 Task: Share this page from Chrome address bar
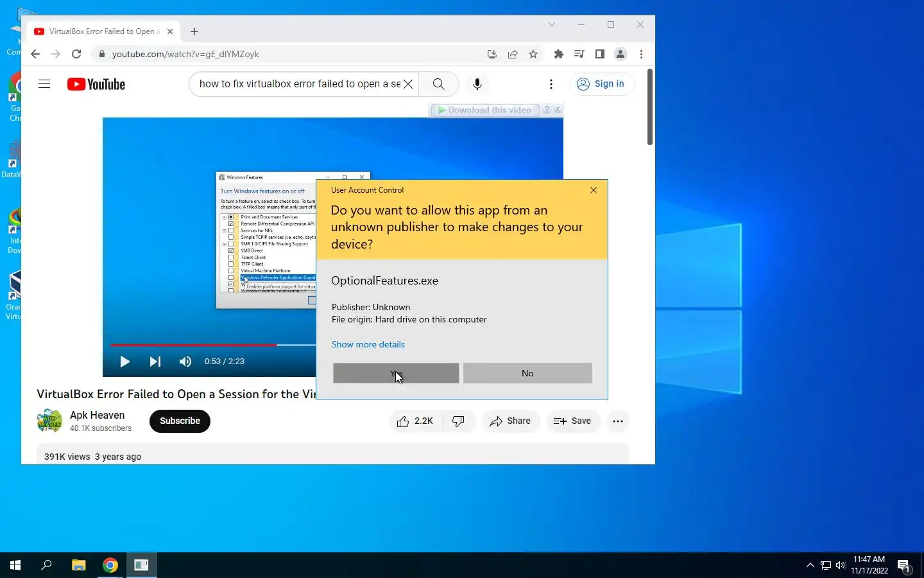[x=513, y=54]
